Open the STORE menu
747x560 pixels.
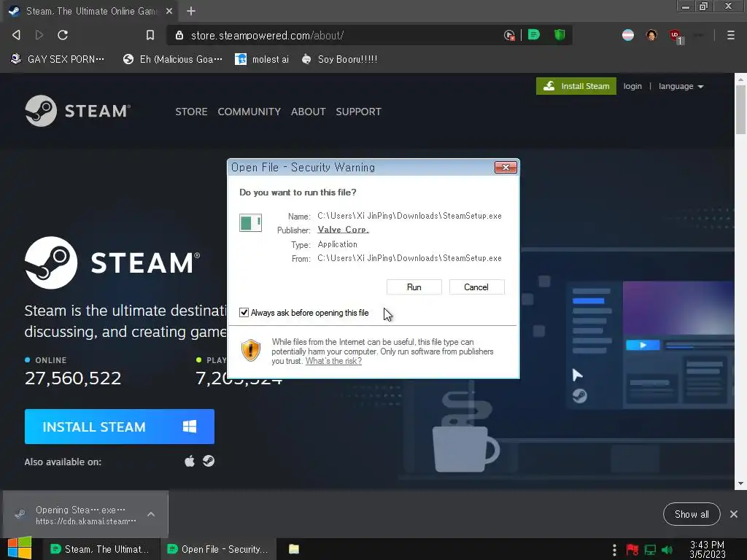click(191, 112)
